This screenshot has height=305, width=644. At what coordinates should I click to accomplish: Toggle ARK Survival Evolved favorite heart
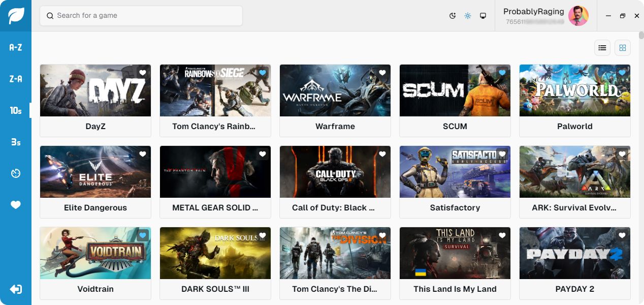tap(622, 154)
